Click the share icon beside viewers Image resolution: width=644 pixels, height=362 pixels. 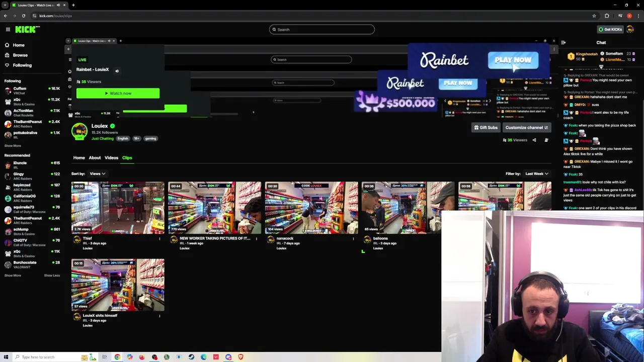[x=534, y=140]
